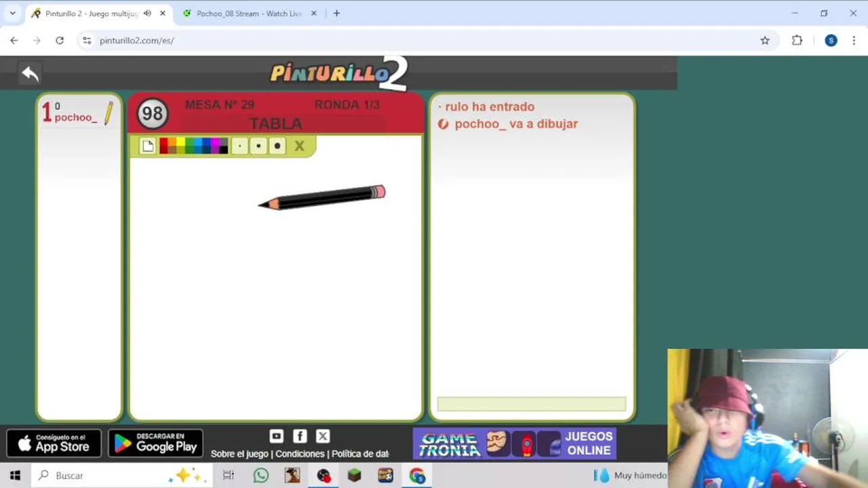Click the word 'TABLA' to draw
Viewport: 868px width, 488px height.
pos(276,123)
